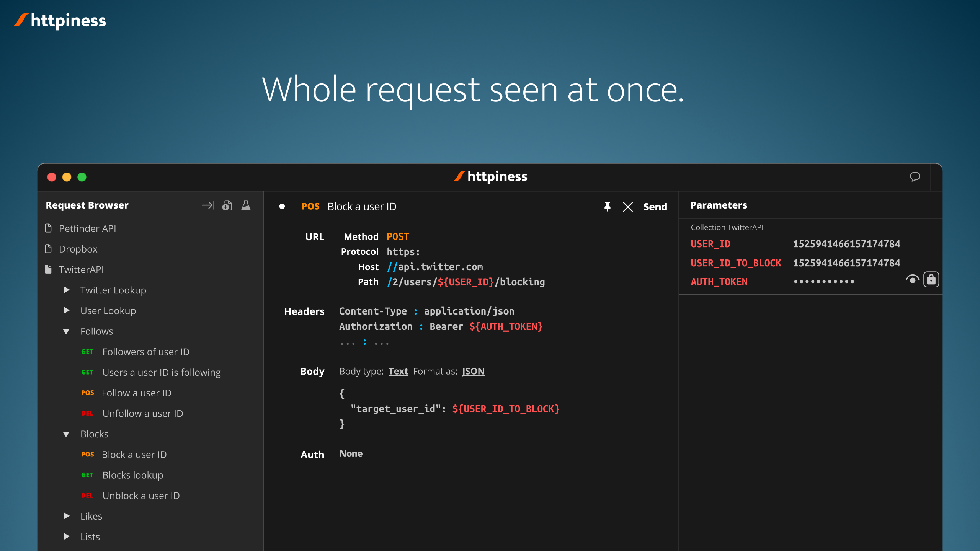Select the TwitterAPI collection file icon

[x=48, y=269]
